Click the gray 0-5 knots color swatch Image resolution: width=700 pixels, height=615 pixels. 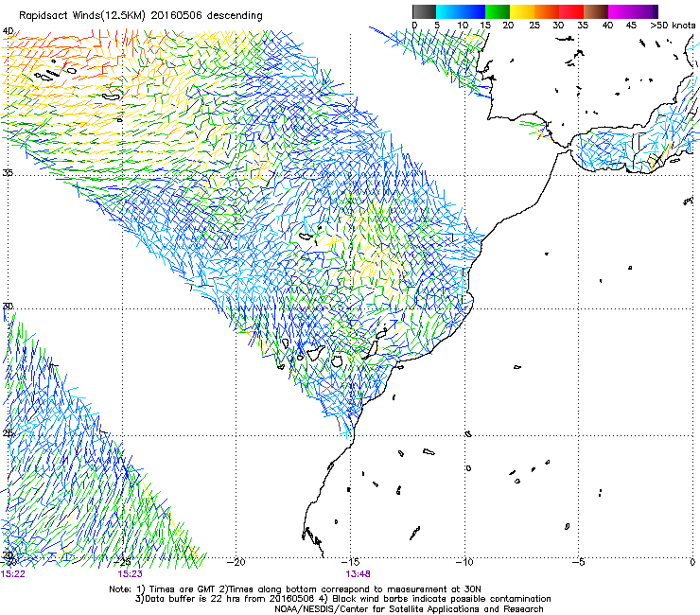point(424,11)
